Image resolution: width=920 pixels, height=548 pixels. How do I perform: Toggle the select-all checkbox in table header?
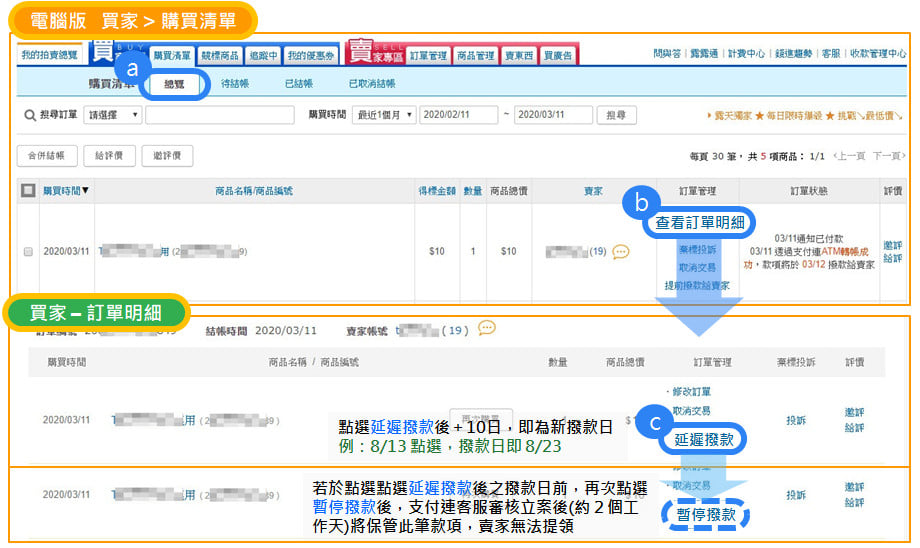[x=28, y=190]
